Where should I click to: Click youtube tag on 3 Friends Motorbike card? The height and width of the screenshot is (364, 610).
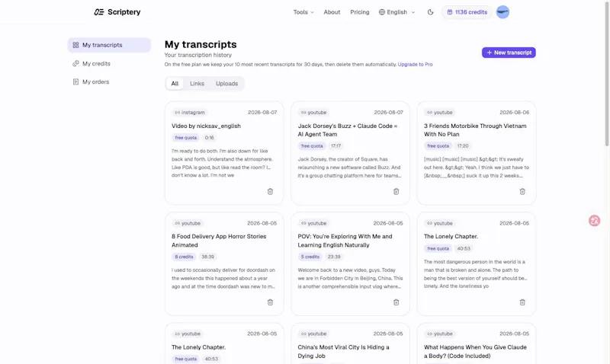440,112
